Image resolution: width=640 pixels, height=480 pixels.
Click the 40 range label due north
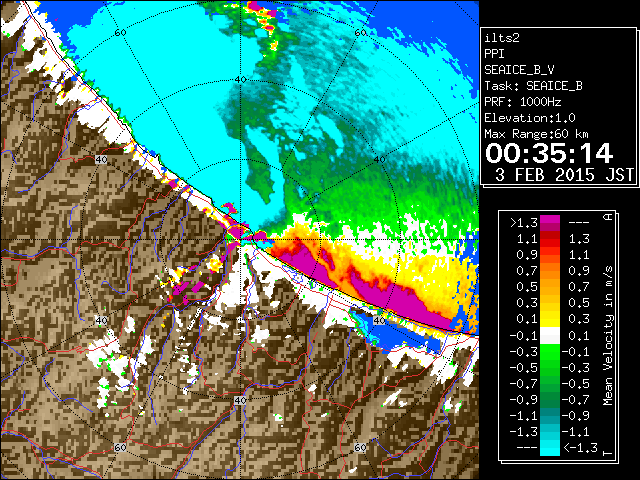pyautogui.click(x=241, y=80)
